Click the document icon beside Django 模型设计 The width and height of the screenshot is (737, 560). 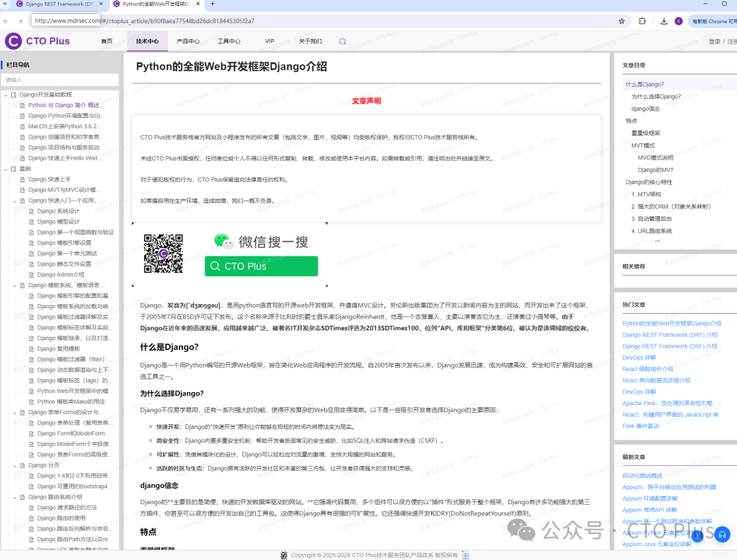pyautogui.click(x=31, y=222)
